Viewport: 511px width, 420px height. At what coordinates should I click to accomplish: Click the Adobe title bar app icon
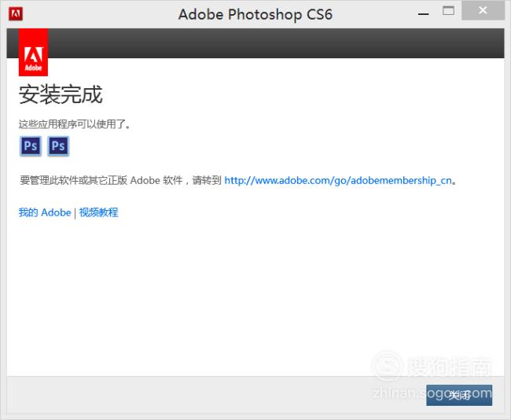pyautogui.click(x=16, y=14)
